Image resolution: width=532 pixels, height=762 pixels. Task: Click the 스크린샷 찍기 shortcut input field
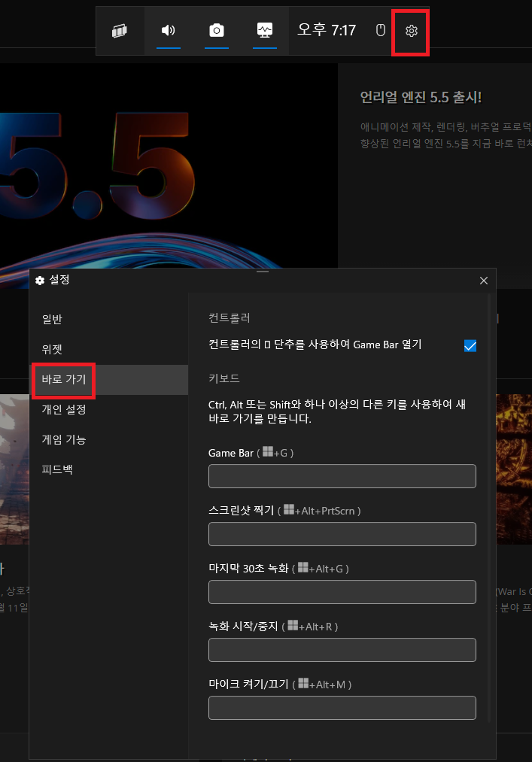342,533
